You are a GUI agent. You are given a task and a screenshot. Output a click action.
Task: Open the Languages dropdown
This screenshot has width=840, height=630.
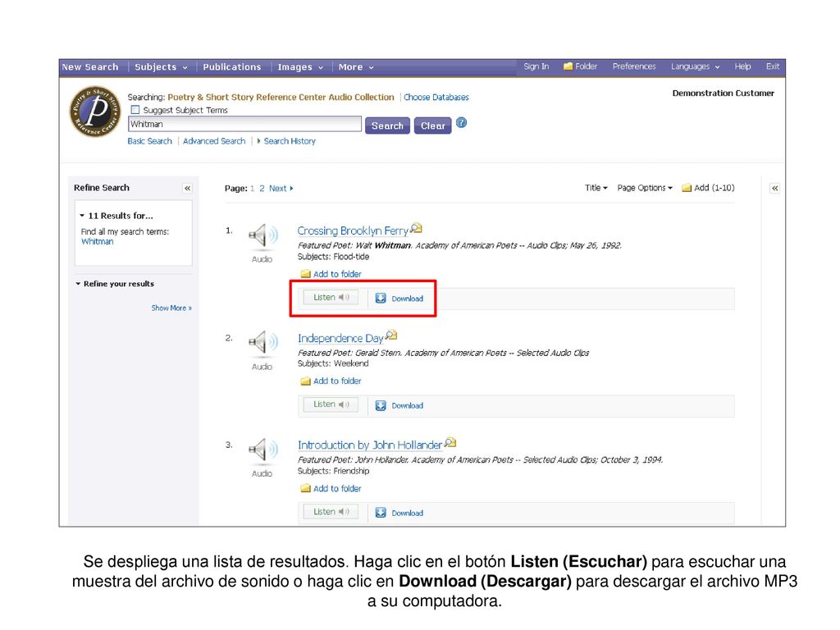point(696,66)
